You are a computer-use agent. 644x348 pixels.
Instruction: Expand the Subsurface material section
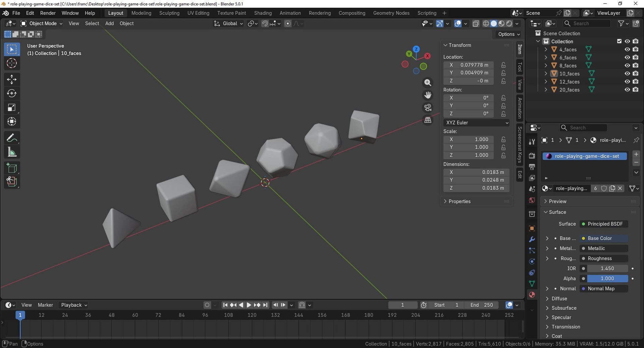[564, 308]
